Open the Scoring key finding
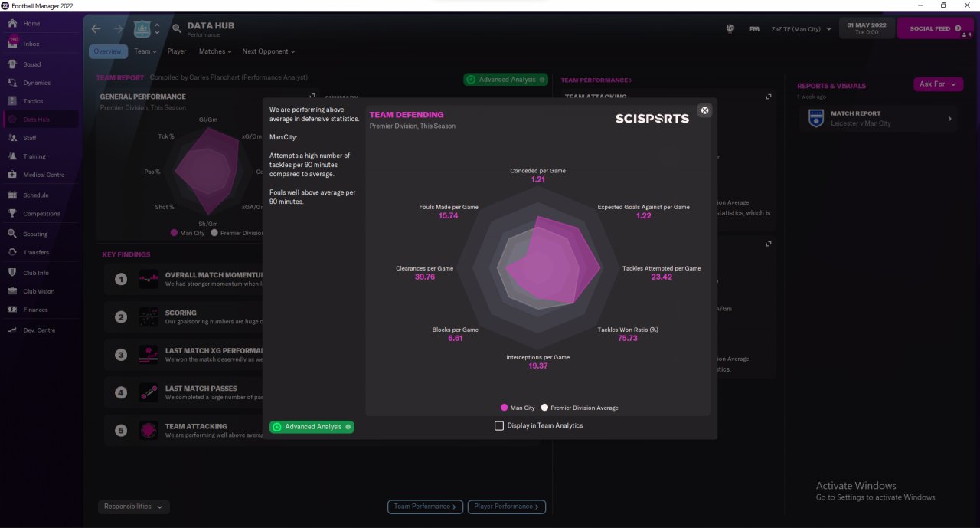 click(x=184, y=316)
